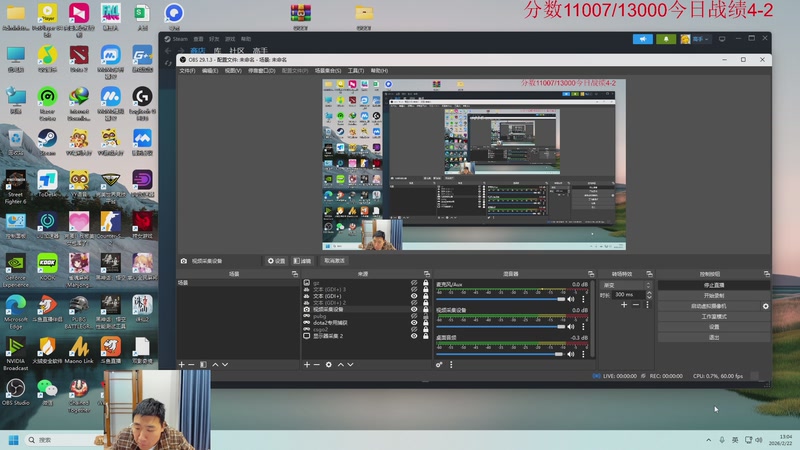This screenshot has width=800, height=450.
Task: Move the selected source down
Action: point(351,365)
